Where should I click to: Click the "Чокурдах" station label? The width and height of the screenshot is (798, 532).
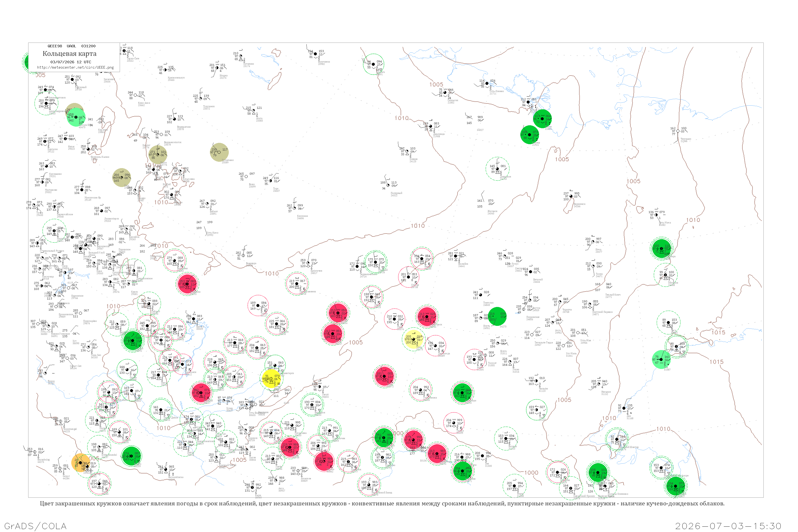[686, 139]
